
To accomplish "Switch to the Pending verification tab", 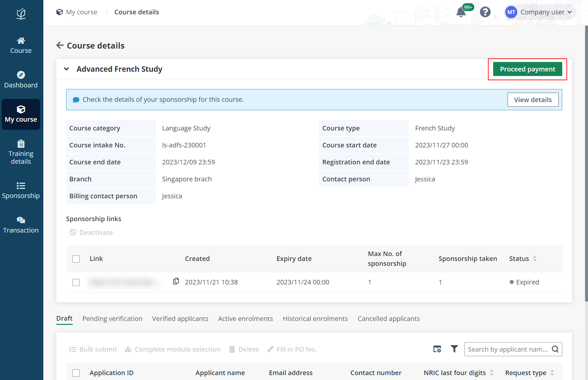I will tap(112, 319).
